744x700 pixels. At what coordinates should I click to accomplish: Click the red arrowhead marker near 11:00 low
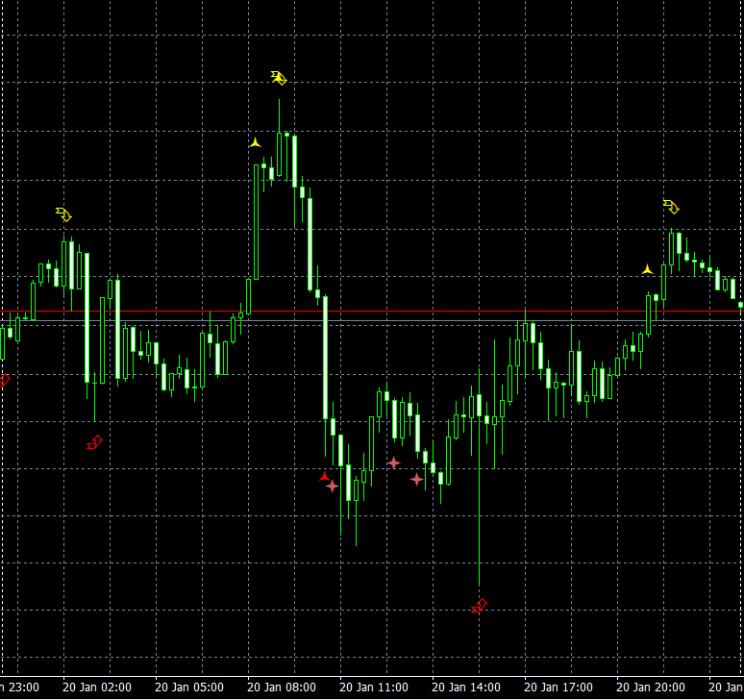pyautogui.click(x=325, y=477)
